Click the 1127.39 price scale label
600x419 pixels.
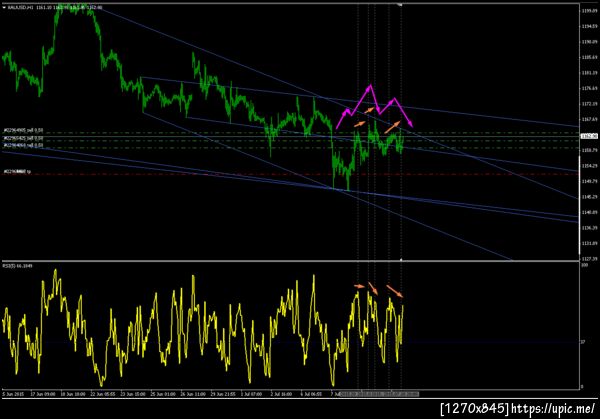click(x=589, y=259)
